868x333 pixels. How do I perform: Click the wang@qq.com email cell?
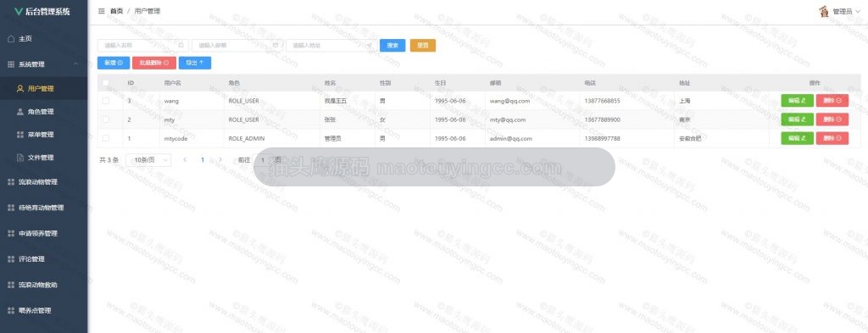(x=509, y=101)
